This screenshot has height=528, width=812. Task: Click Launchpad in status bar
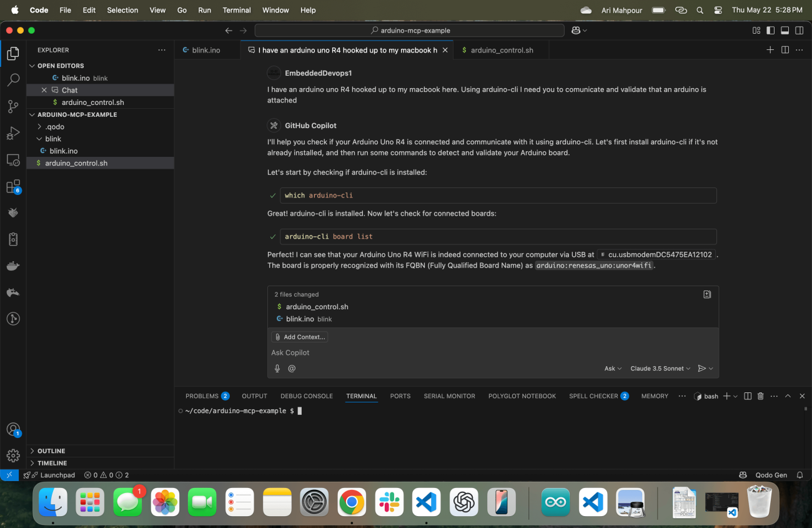coord(49,475)
